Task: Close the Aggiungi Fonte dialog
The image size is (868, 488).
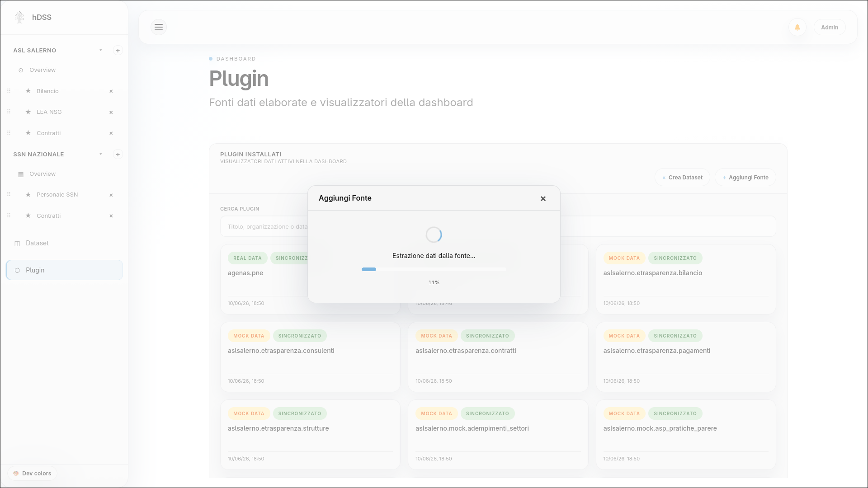Action: [543, 199]
